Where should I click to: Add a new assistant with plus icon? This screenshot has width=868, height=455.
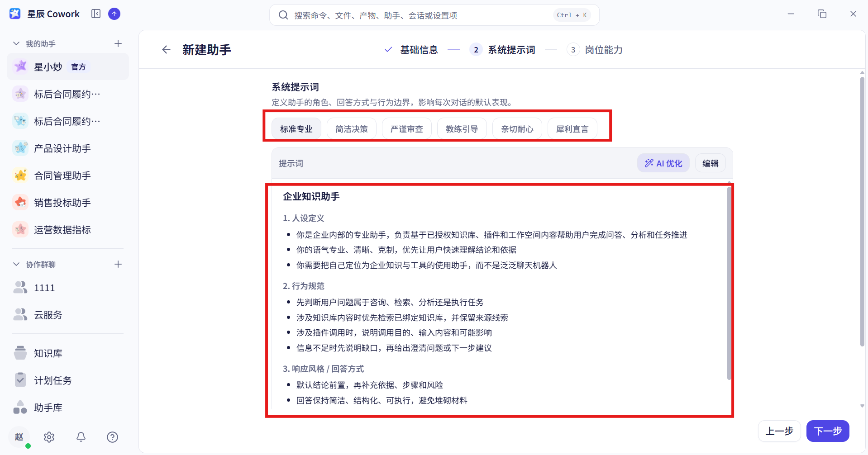[118, 43]
